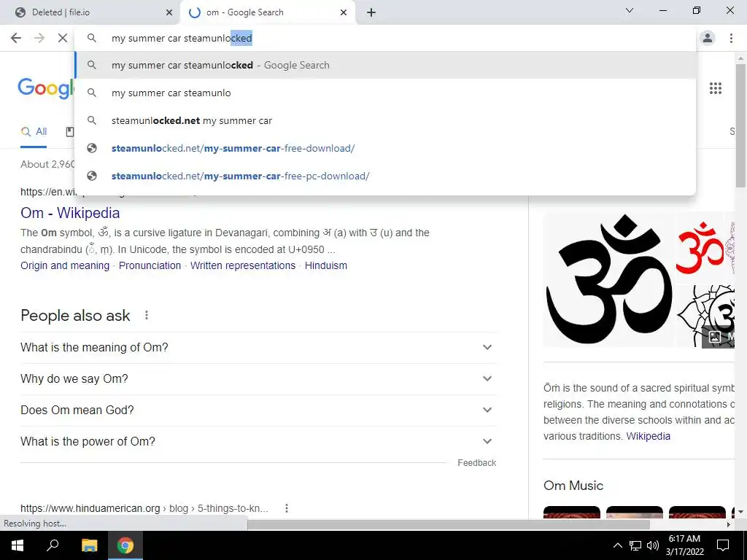
Task: Open the taskbar clock and date
Action: (684, 545)
